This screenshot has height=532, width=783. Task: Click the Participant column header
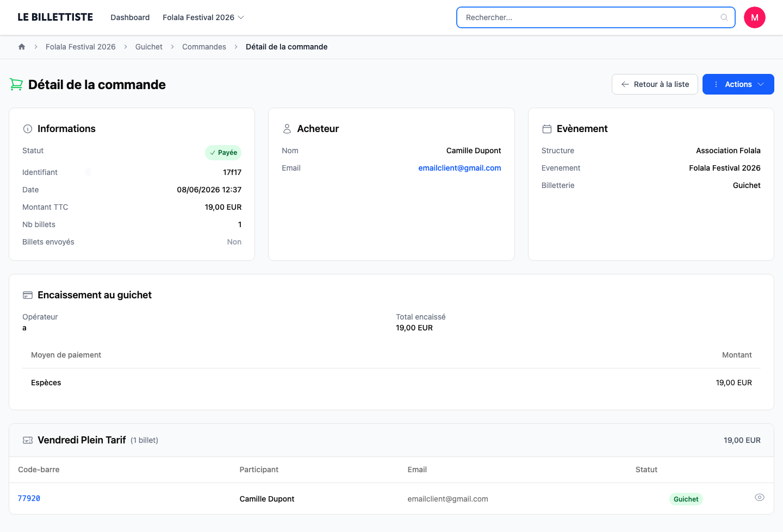pyautogui.click(x=259, y=470)
